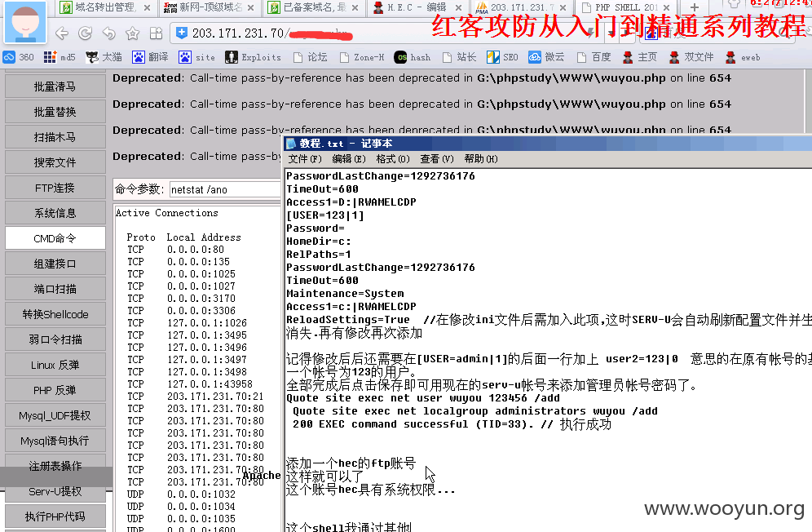Open the 论坛 bookmark
This screenshot has width=812, height=532.
coord(310,57)
